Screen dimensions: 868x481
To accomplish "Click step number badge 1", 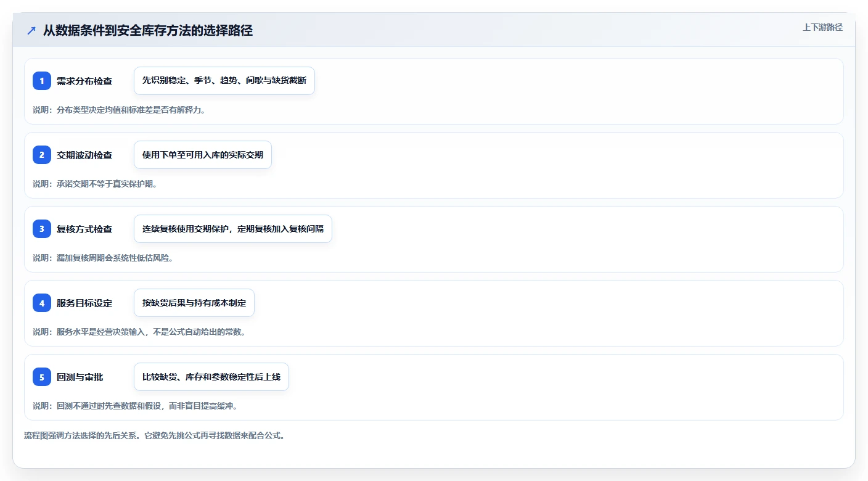I will tap(42, 81).
